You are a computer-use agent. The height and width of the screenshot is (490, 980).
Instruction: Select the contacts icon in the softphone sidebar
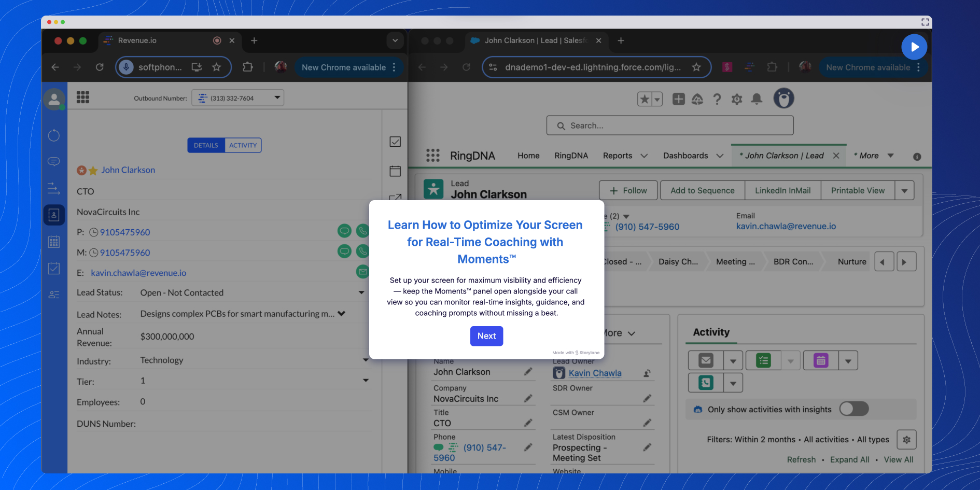[54, 215]
